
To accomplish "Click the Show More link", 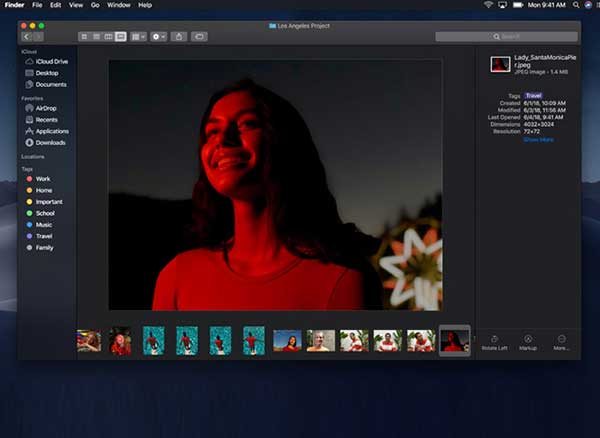I will pos(538,140).
